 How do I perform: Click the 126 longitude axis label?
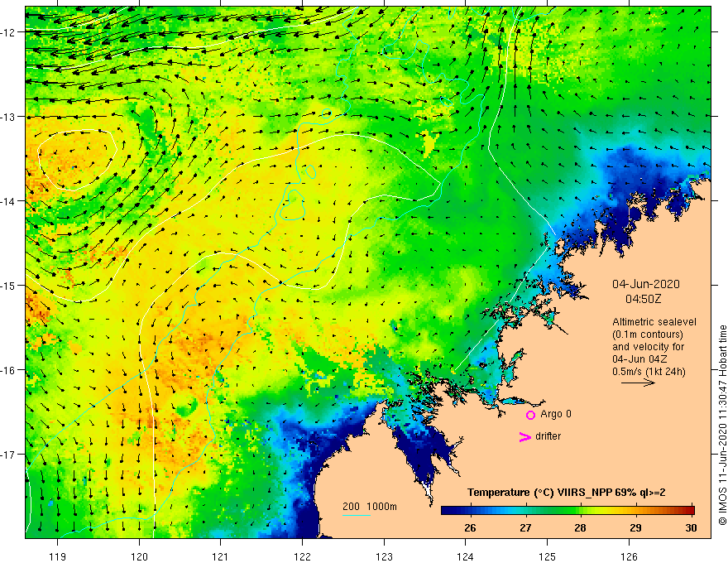[629, 556]
